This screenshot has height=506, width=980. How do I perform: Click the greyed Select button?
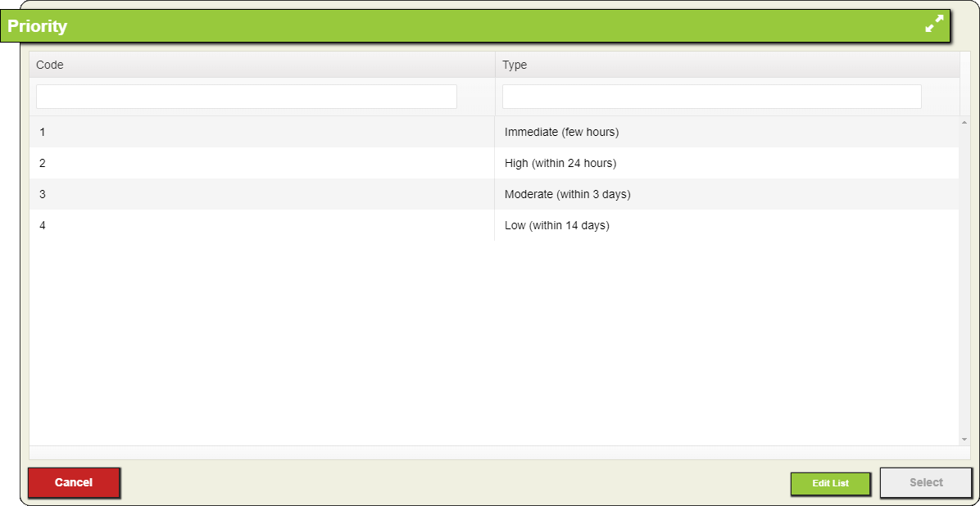[926, 482]
